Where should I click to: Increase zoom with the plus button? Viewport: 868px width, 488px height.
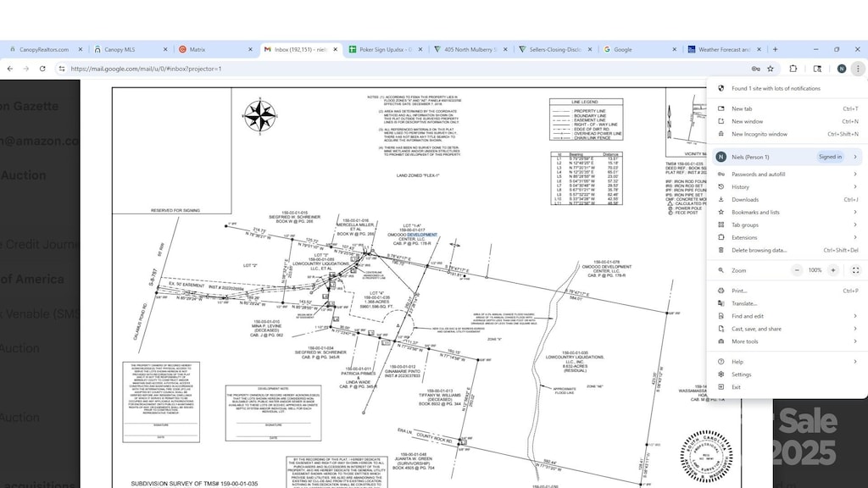[x=833, y=270]
